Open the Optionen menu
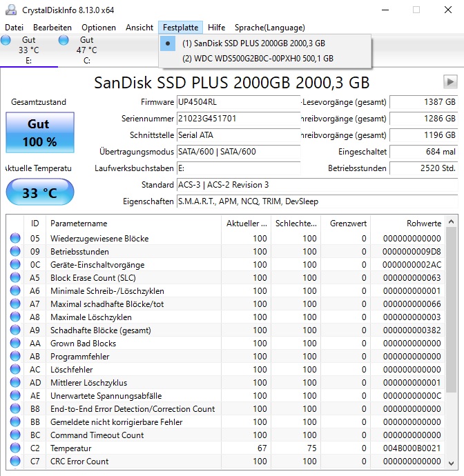Screen dimensions: 464x476 [99, 28]
